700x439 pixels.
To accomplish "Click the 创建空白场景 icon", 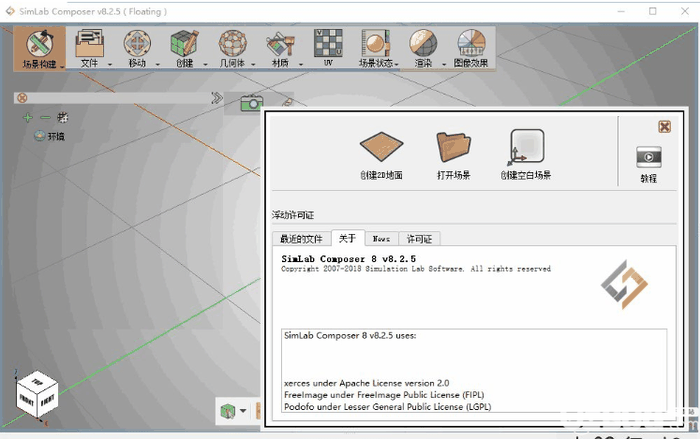I will tap(526, 146).
